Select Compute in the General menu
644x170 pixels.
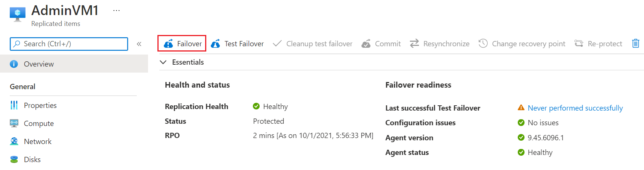pyautogui.click(x=39, y=123)
